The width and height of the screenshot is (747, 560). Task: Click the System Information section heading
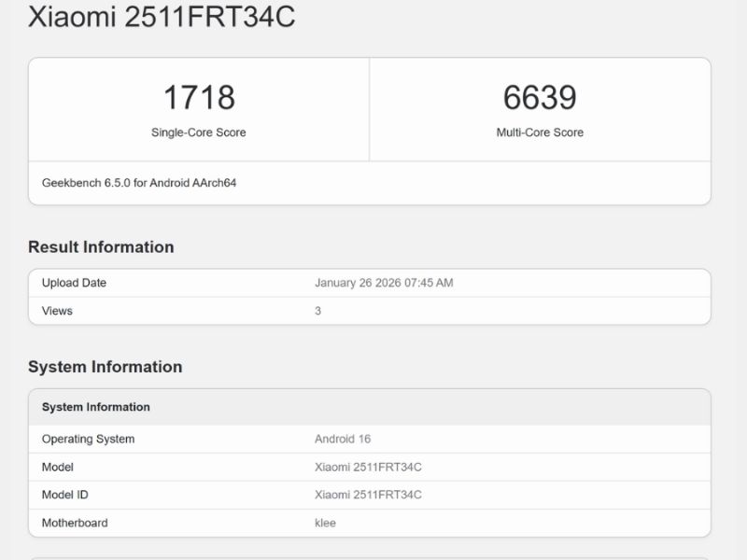coord(106,367)
